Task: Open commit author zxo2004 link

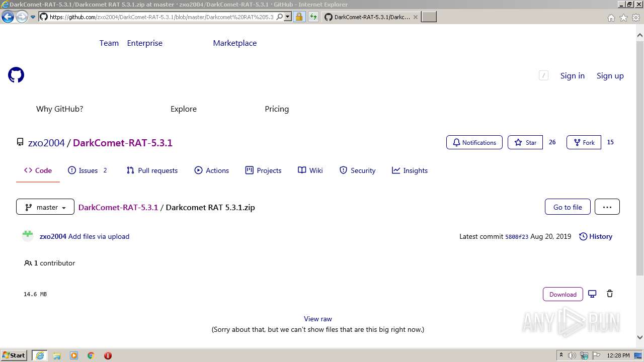Action: pos(53,236)
